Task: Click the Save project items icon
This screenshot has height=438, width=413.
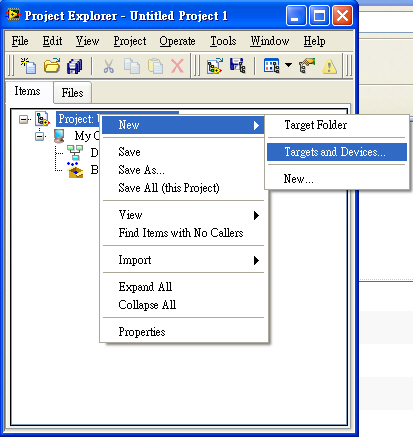Action: pos(238,66)
